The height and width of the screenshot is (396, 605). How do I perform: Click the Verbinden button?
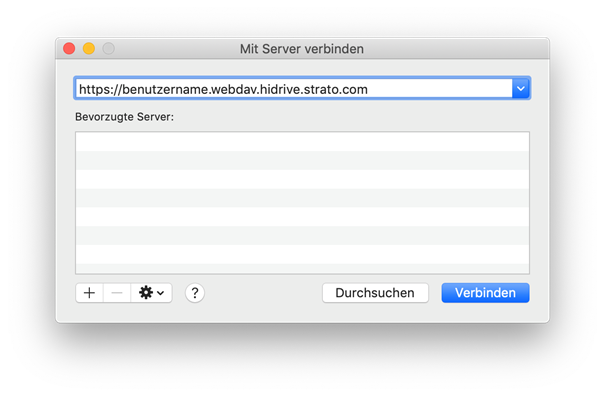[x=485, y=293]
